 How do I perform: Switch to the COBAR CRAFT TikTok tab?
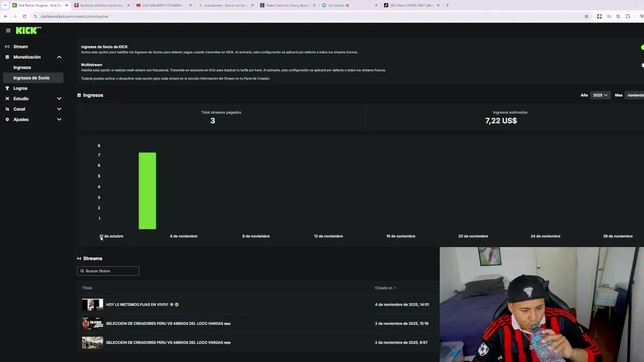click(411, 5)
